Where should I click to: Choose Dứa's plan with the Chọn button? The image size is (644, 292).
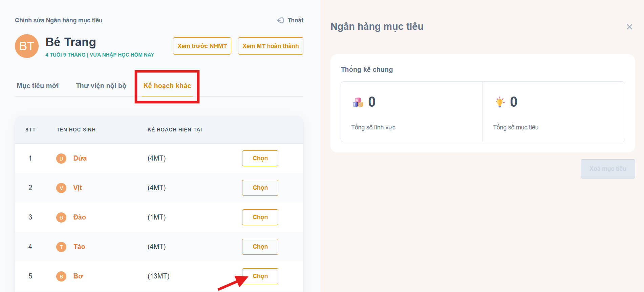[x=260, y=158]
